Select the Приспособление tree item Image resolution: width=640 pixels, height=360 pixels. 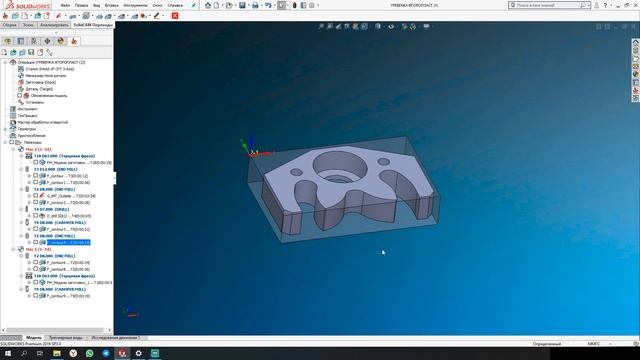point(31,136)
